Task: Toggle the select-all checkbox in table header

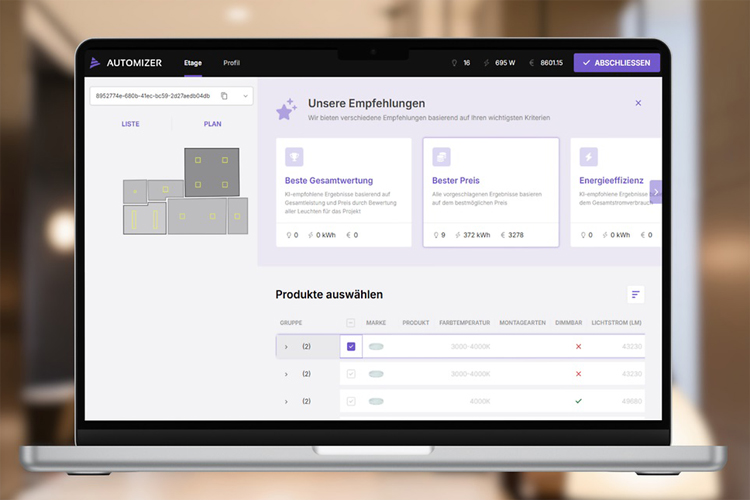Action: (x=350, y=323)
